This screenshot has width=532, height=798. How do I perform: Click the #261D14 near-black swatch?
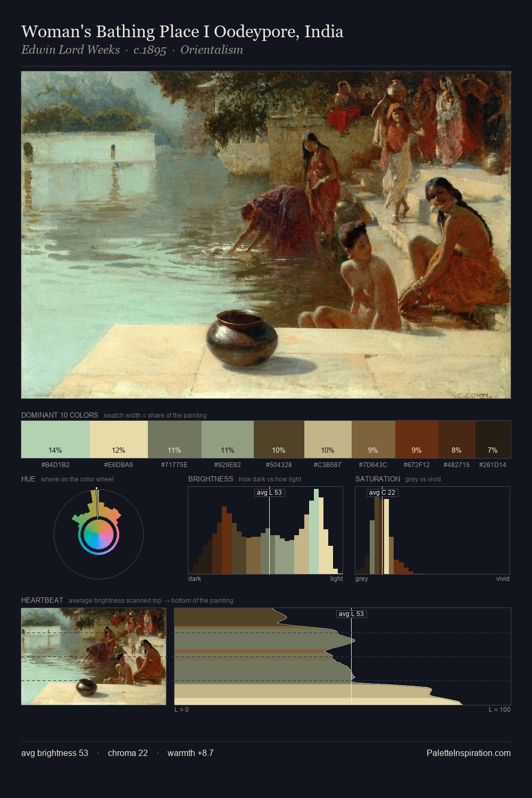point(493,439)
